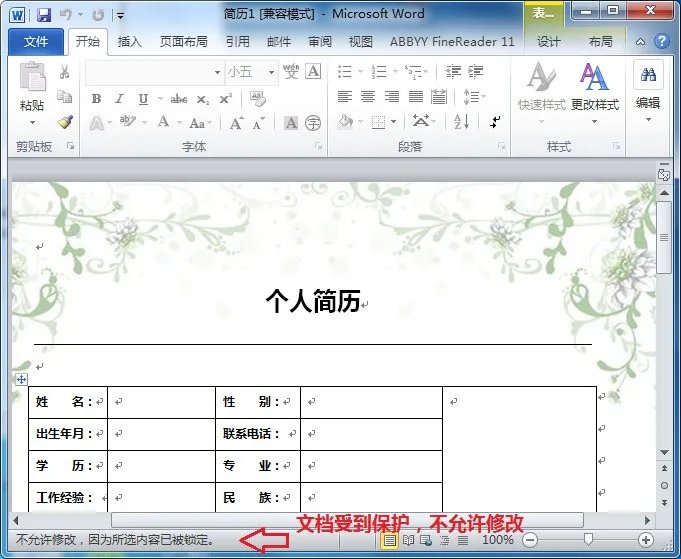This screenshot has height=559, width=681.
Task: Click the Copy icon
Action: point(65,96)
